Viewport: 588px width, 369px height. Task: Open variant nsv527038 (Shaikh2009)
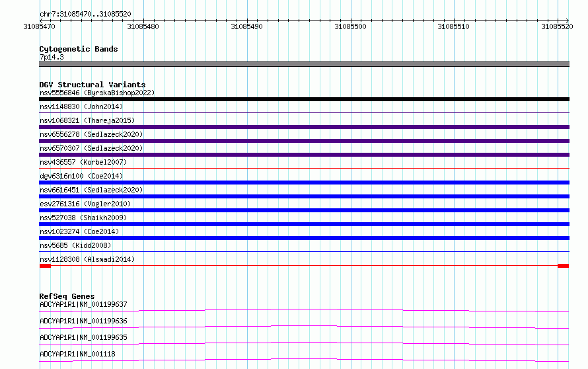tap(83, 218)
